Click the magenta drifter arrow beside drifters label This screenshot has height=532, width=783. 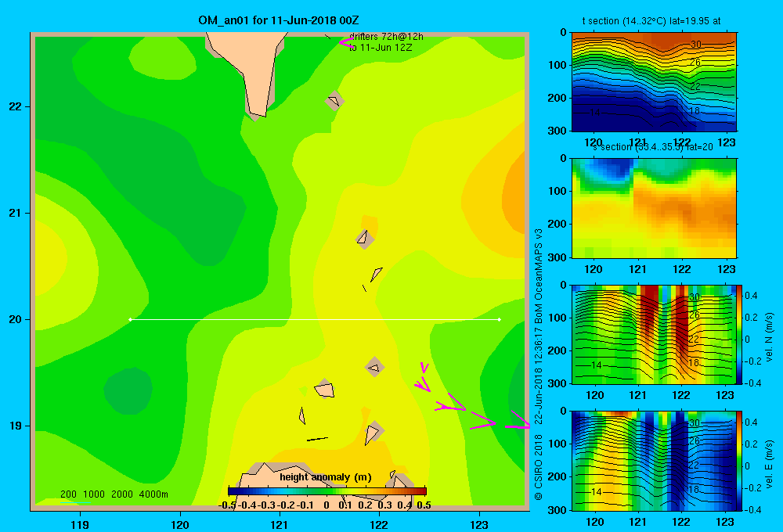click(346, 43)
